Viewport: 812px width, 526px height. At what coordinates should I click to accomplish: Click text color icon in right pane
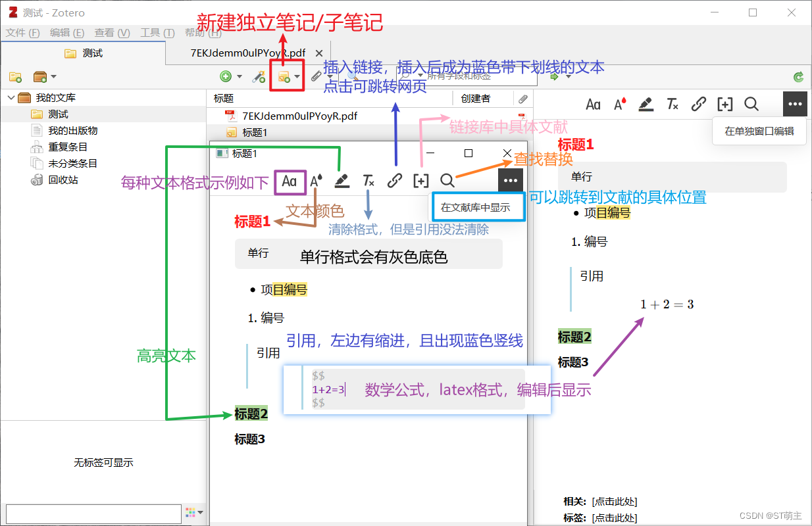click(x=620, y=104)
